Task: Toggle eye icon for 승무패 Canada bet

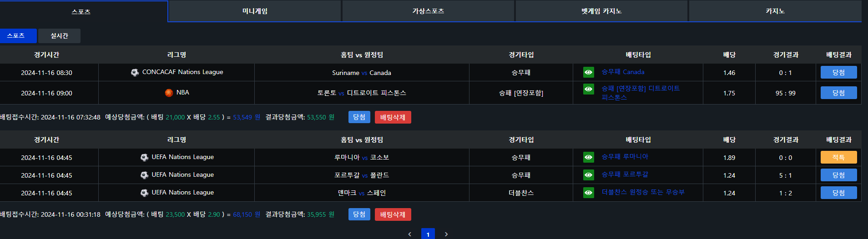Action: (x=588, y=72)
